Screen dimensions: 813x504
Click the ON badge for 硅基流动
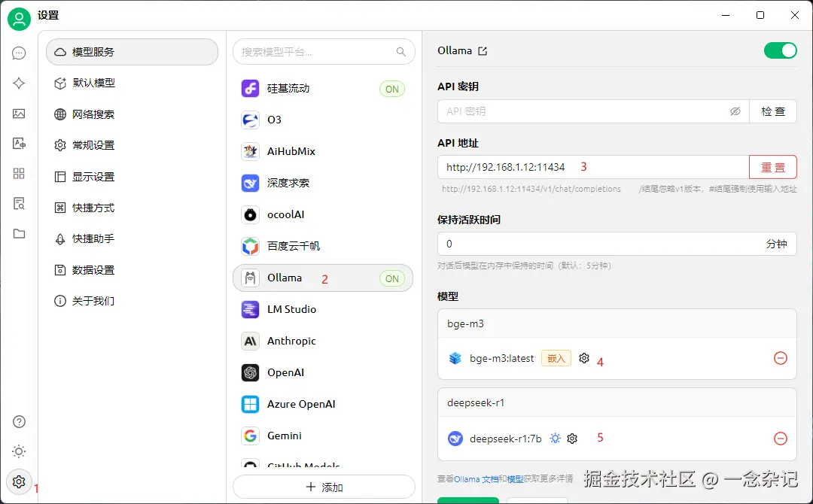coord(392,89)
